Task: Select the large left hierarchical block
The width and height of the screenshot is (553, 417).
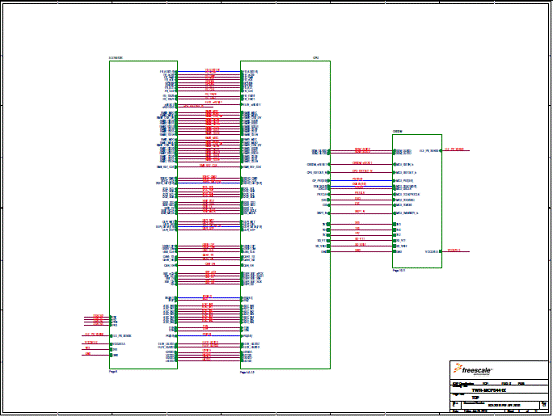Action: coord(143,215)
